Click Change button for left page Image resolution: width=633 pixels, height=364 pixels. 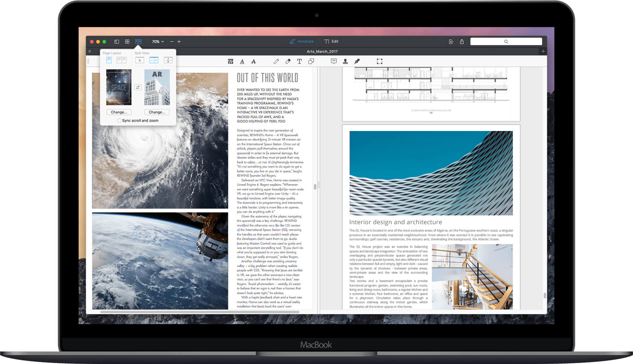point(120,112)
